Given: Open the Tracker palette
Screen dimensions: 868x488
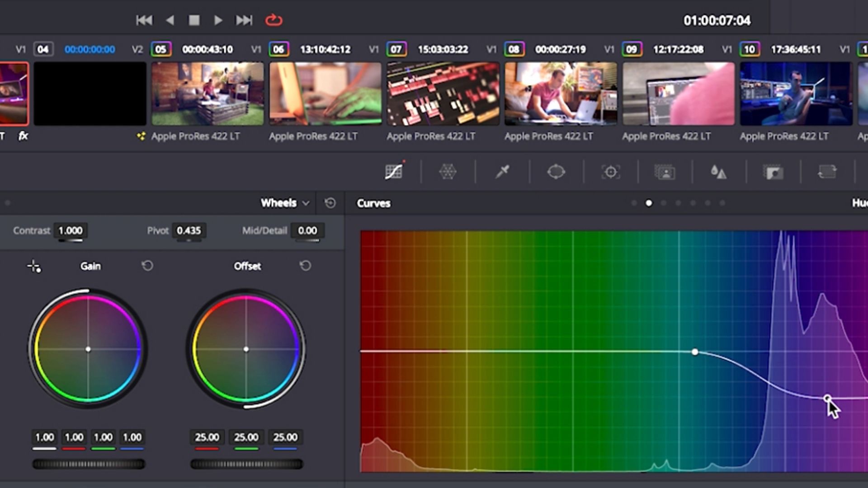Looking at the screenshot, I should pyautogui.click(x=610, y=172).
